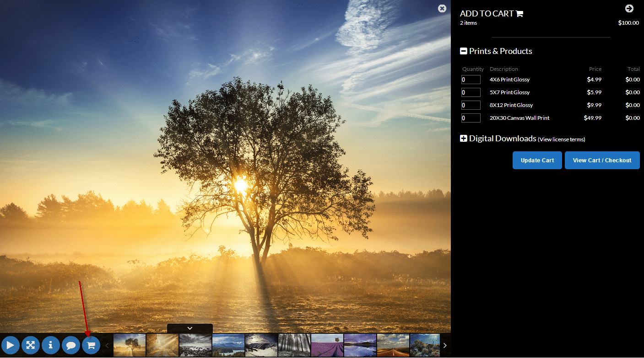Select the purple lake reflection thumbnail

[x=360, y=345]
